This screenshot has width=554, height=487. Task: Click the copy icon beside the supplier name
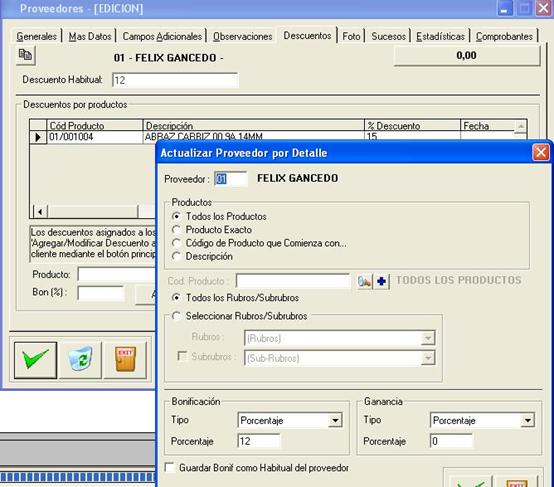click(25, 55)
